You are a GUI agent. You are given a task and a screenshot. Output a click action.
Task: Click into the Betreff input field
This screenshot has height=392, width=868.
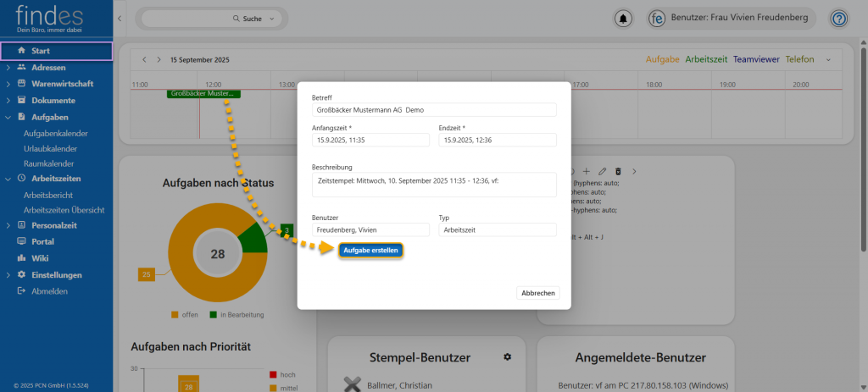[x=433, y=110]
